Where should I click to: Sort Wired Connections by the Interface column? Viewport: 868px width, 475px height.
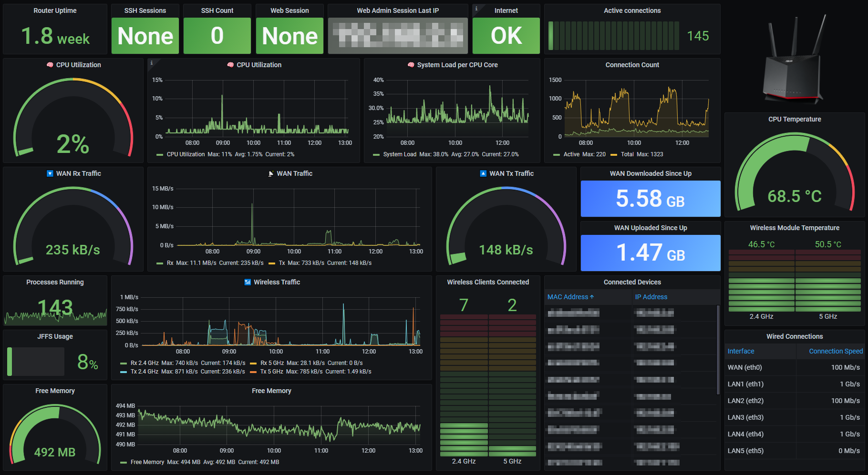click(741, 351)
